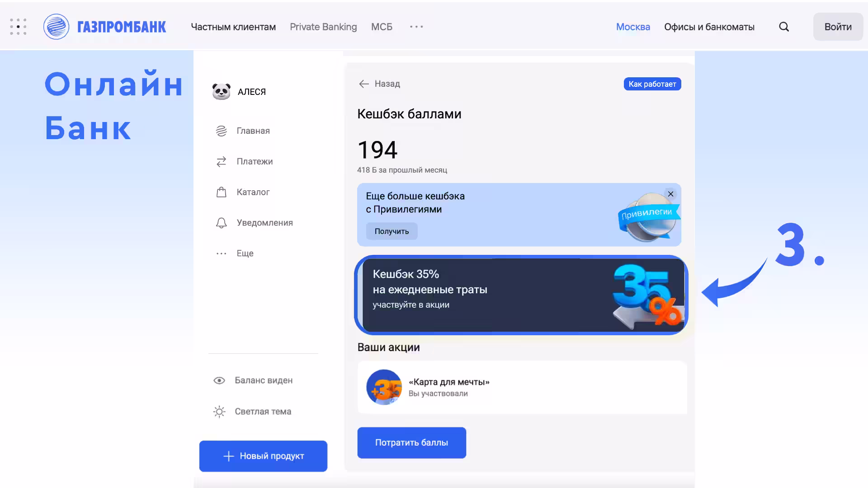Open Еще in sidebar
Screen dimensions: 868x488
(x=245, y=253)
